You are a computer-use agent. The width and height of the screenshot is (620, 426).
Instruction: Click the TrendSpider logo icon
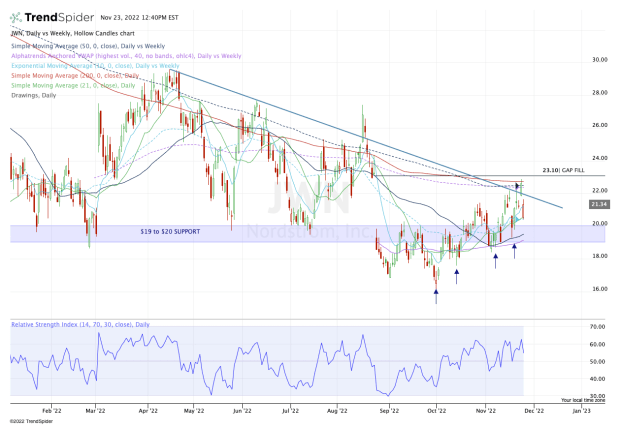(18, 18)
